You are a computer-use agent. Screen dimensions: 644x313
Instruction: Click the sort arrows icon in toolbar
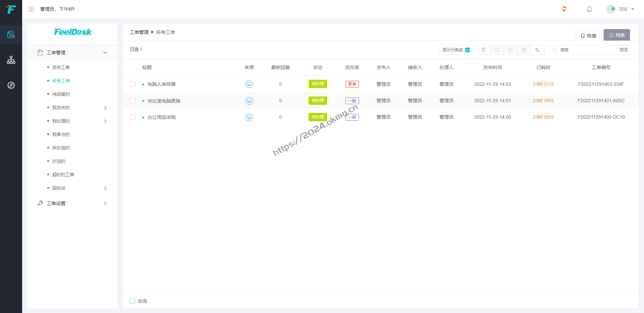[x=537, y=50]
